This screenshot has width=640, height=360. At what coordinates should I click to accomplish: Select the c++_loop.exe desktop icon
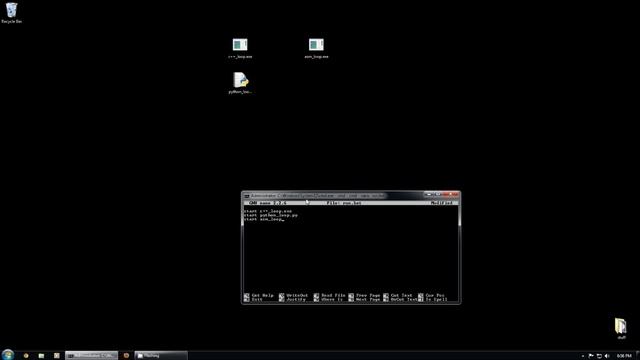click(240, 48)
